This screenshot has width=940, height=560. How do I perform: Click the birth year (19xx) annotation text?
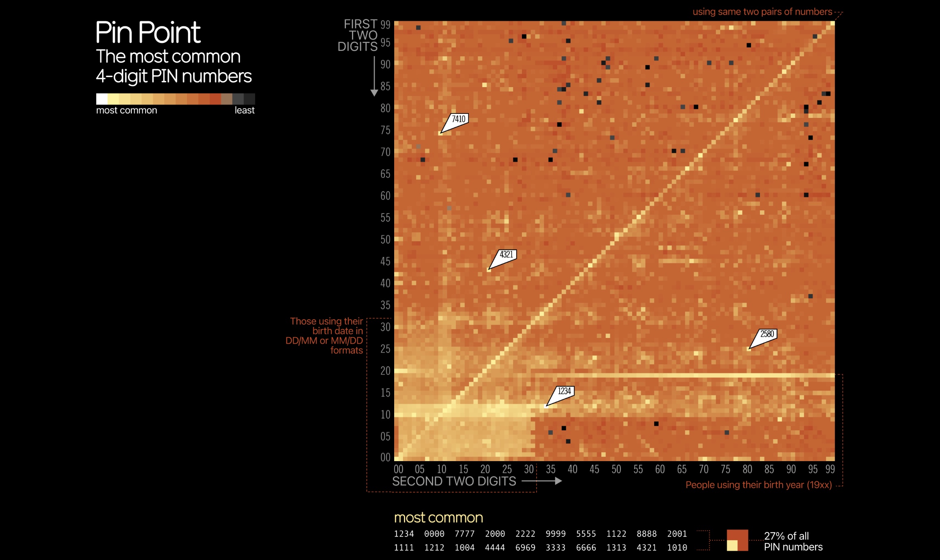[758, 485]
